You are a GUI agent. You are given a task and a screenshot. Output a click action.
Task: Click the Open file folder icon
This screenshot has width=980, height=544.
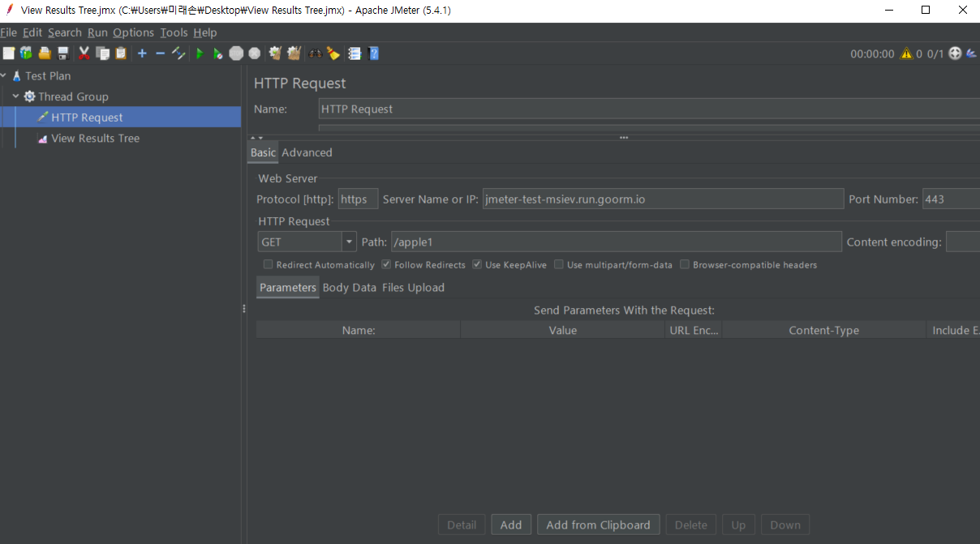tap(45, 54)
